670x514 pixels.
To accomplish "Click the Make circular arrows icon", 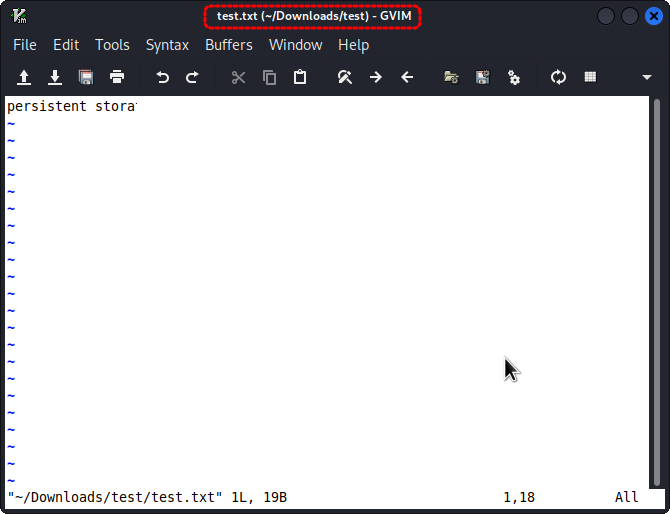I will 558,77.
